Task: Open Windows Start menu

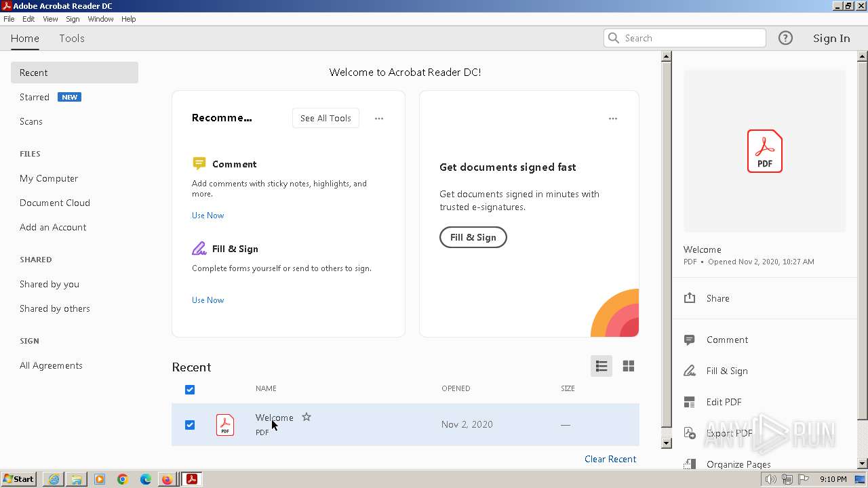Action: (x=19, y=479)
